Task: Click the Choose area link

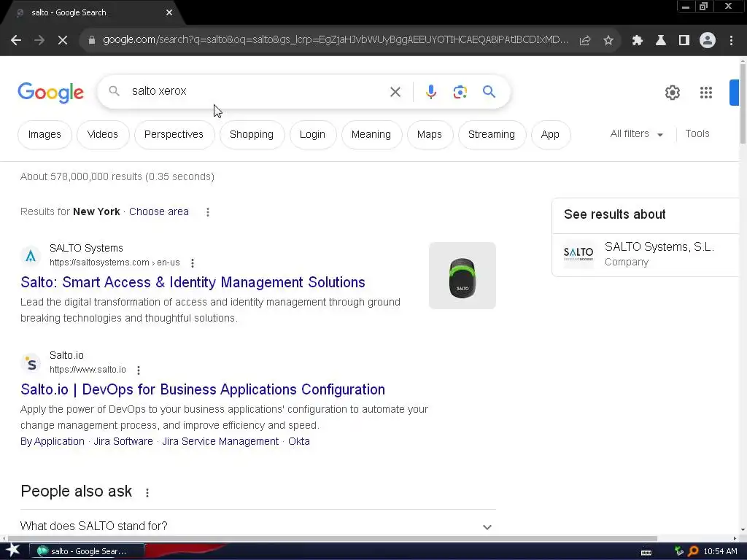Action: click(x=158, y=212)
